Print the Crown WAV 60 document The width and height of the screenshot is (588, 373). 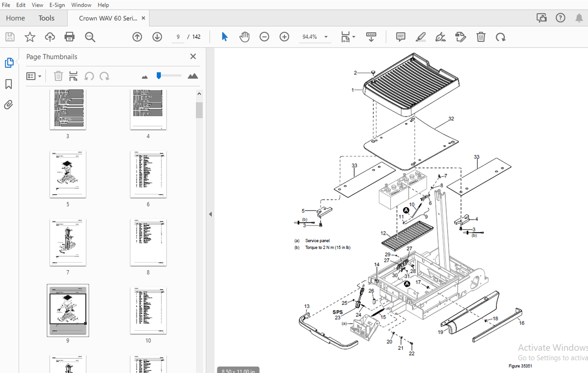(69, 36)
